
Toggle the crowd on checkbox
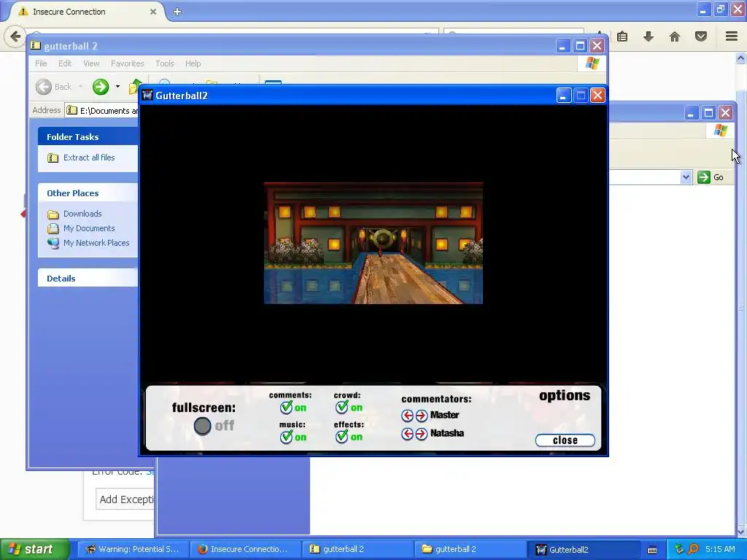341,407
